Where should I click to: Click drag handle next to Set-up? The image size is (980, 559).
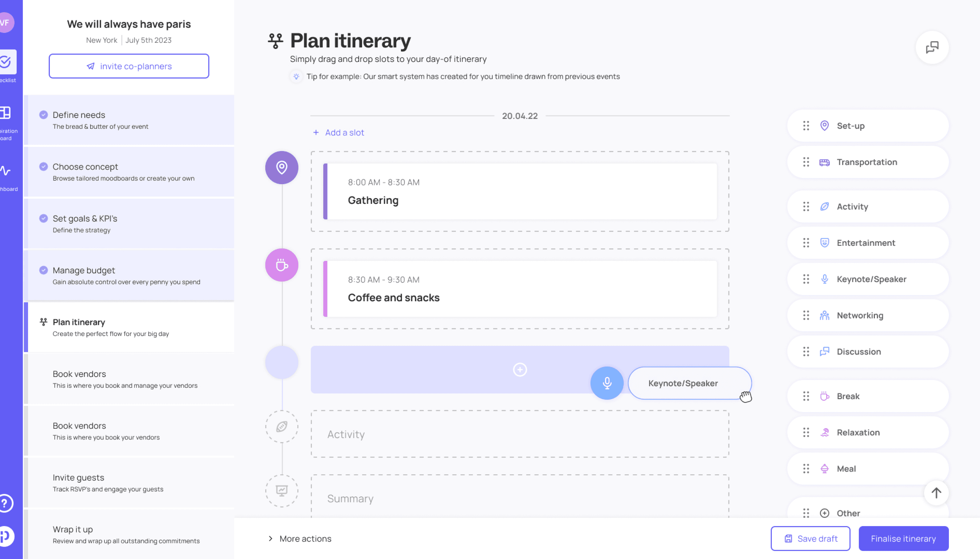tap(806, 126)
